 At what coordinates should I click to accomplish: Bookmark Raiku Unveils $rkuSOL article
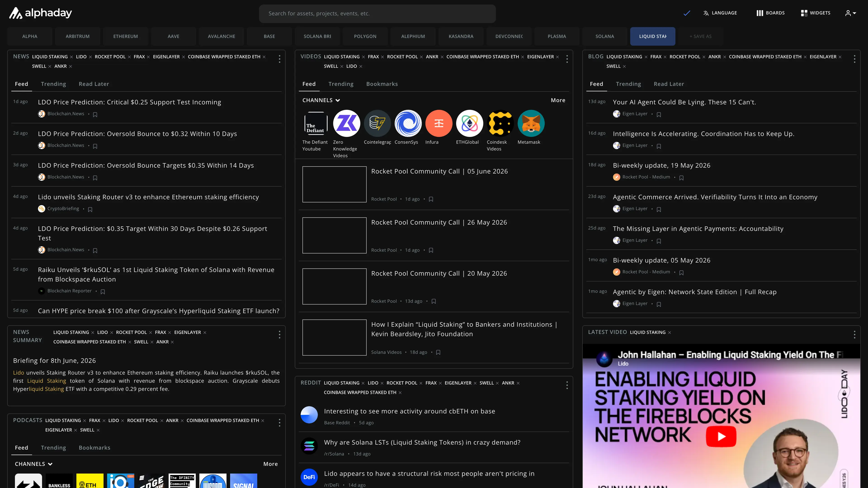(103, 292)
